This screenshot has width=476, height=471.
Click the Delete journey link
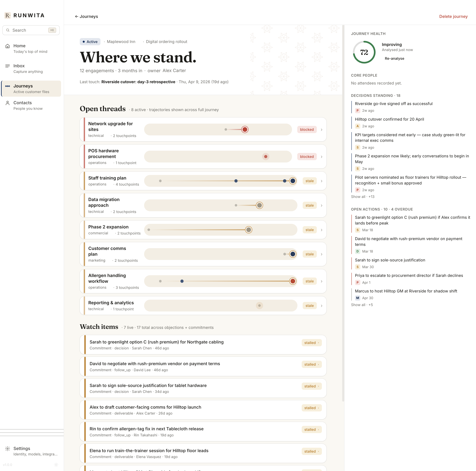pyautogui.click(x=453, y=16)
